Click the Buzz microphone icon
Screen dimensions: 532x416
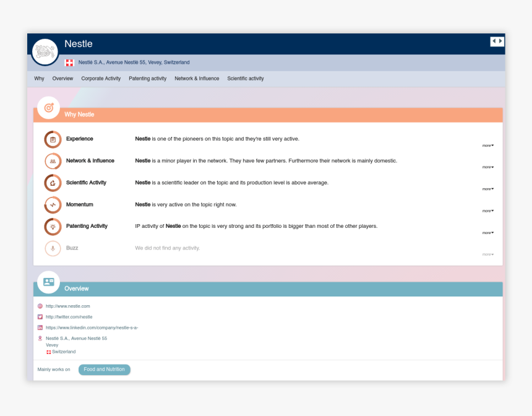(53, 248)
